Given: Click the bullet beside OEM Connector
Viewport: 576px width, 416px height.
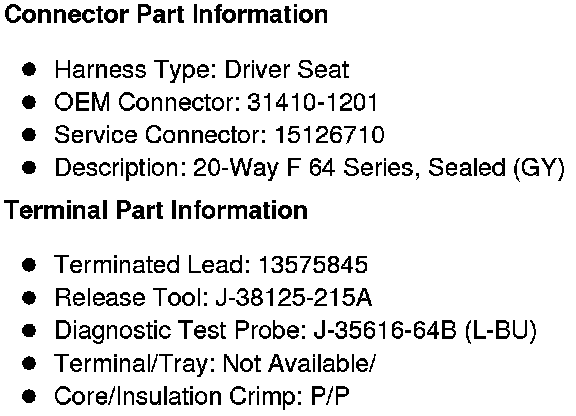Looking at the screenshot, I should point(29,102).
